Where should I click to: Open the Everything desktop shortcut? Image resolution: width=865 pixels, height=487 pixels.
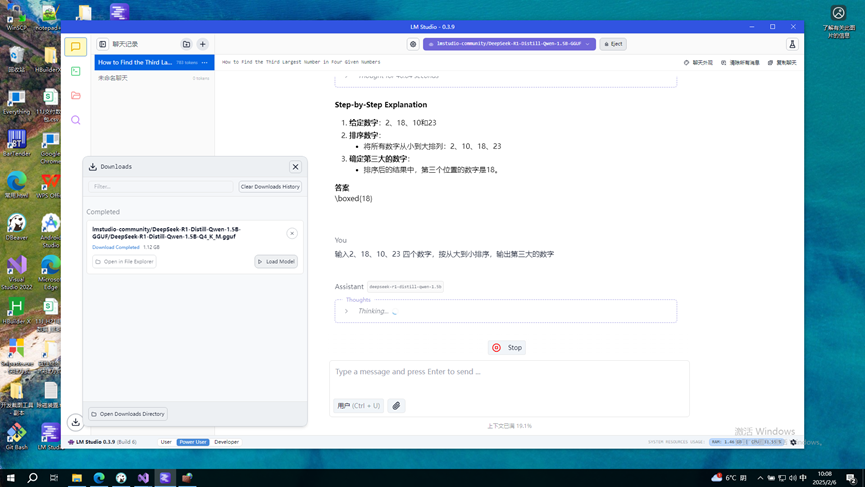click(x=17, y=103)
